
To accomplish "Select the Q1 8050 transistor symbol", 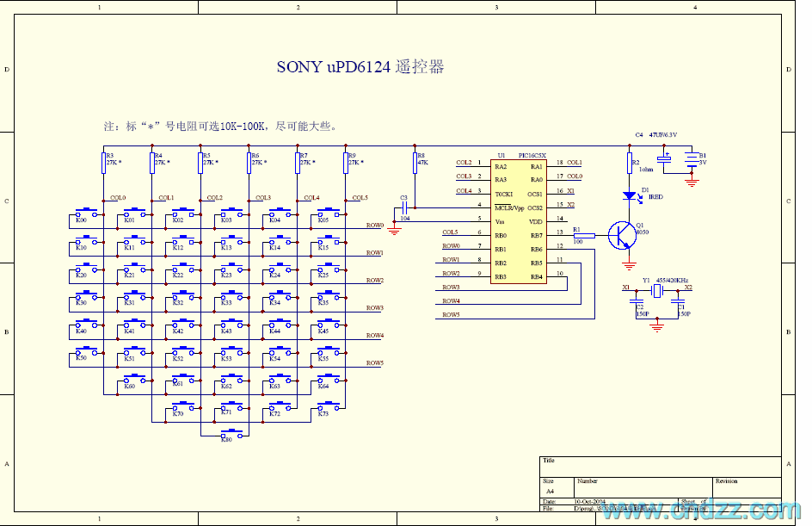I will (623, 236).
